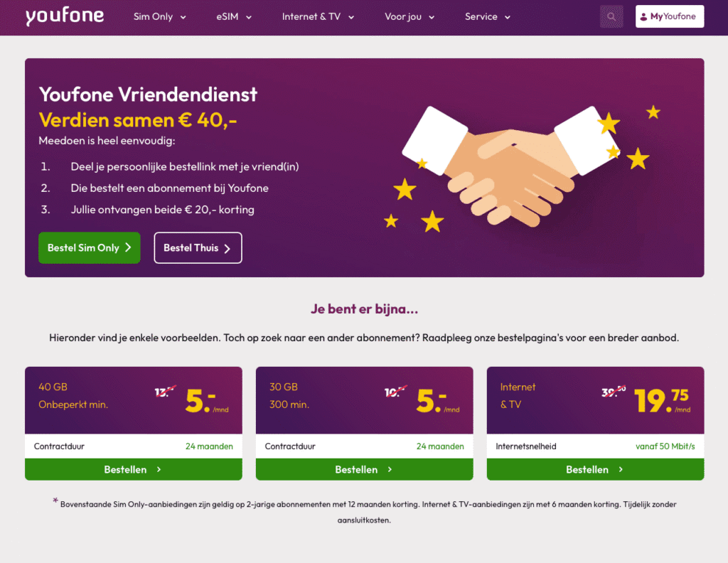Order the 30 GB 300 min plan via Bestellen
Screen dimensions: 728x563
click(364, 469)
